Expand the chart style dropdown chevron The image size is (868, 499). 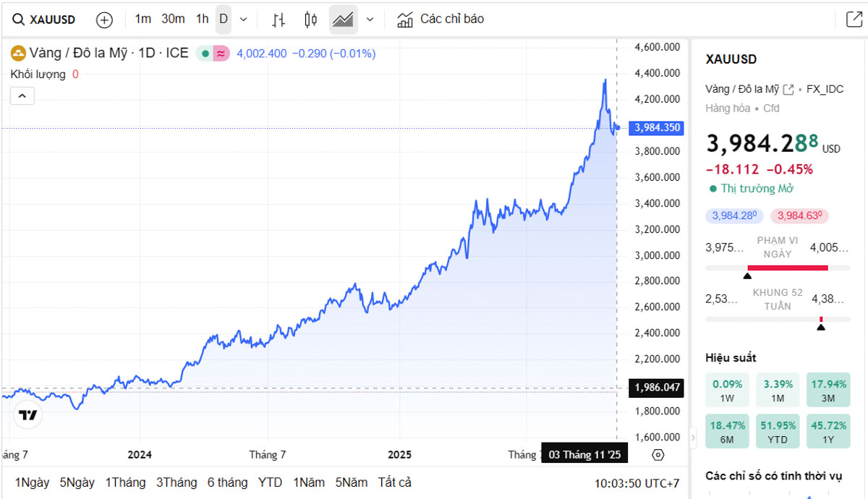[370, 20]
